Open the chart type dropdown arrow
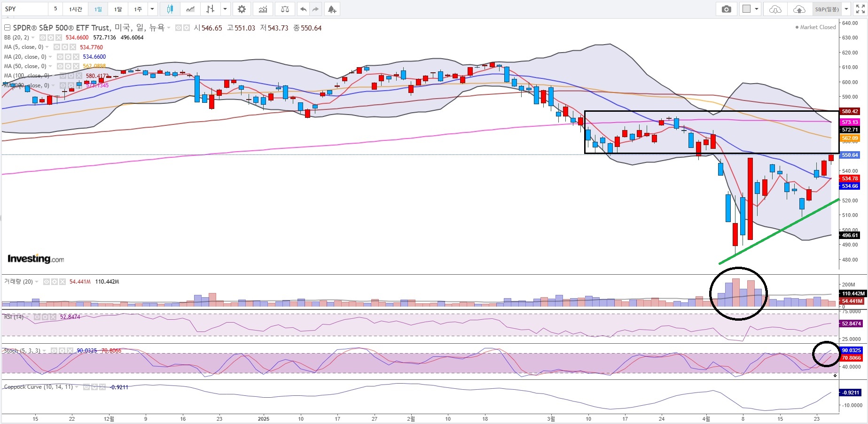This screenshot has width=868, height=424. click(x=225, y=9)
